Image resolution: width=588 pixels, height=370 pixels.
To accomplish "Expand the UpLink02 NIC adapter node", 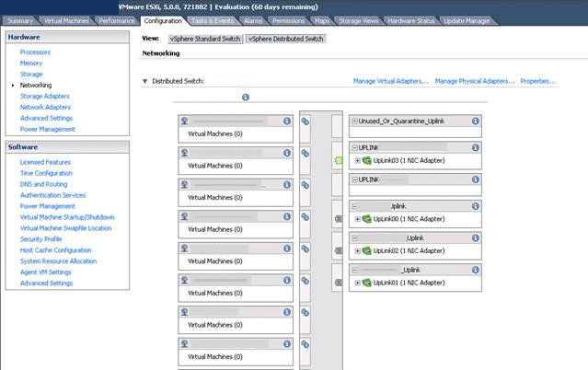I will pos(357,250).
